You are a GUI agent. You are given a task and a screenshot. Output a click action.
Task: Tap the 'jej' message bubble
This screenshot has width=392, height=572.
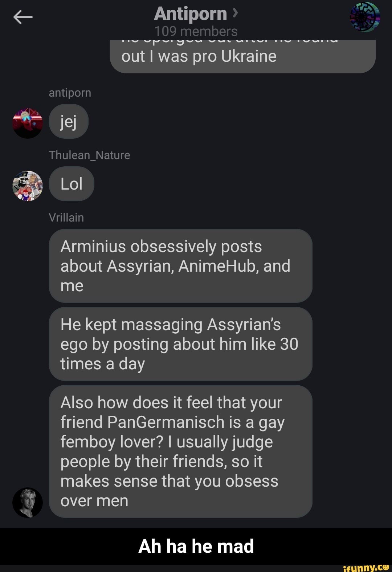click(x=69, y=121)
